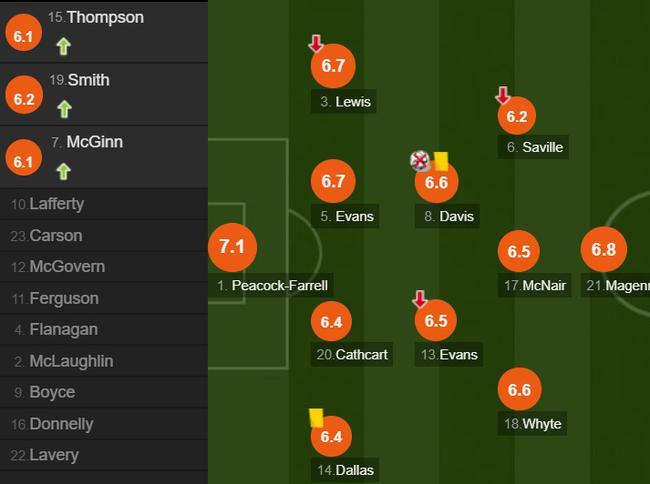
Task: Click the yellow card icon on Davis
Action: pyautogui.click(x=441, y=161)
